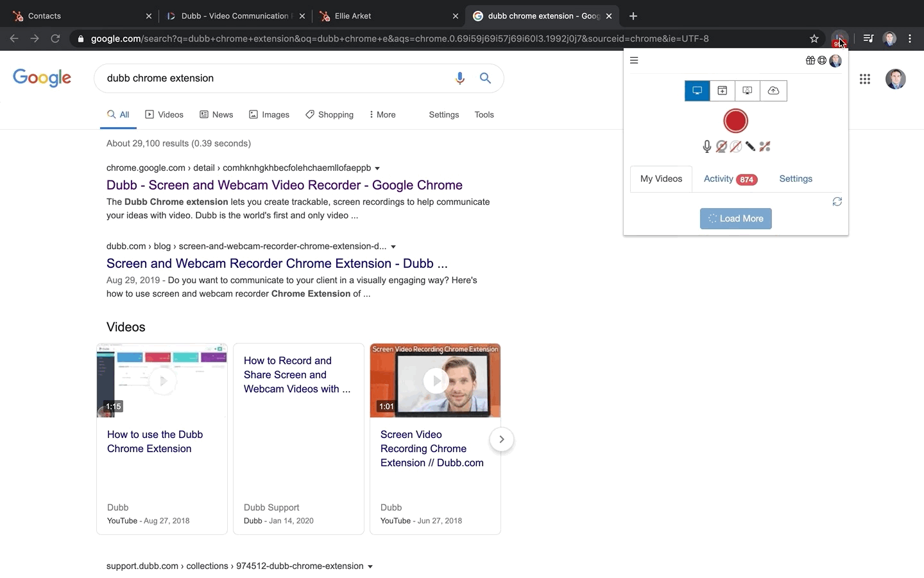Select the Videos search filter
Image resolution: width=924 pixels, height=578 pixels.
coord(164,115)
